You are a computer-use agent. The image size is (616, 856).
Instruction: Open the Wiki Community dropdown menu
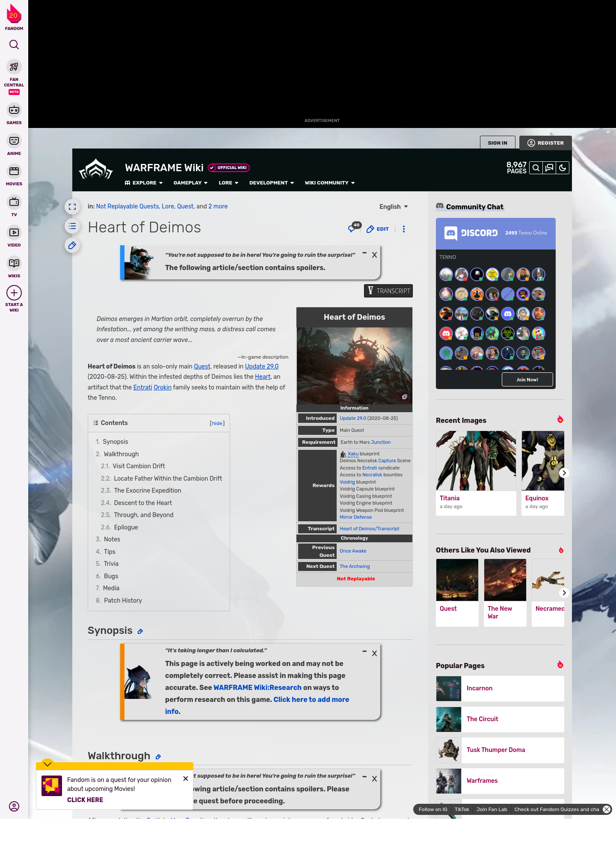pyautogui.click(x=330, y=183)
